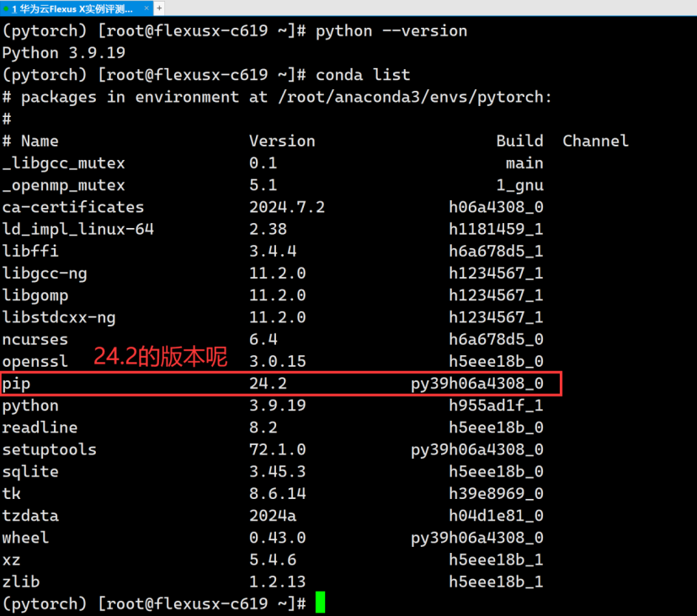Click the 'Build' column header
Image resolution: width=697 pixels, height=616 pixels.
coord(519,141)
